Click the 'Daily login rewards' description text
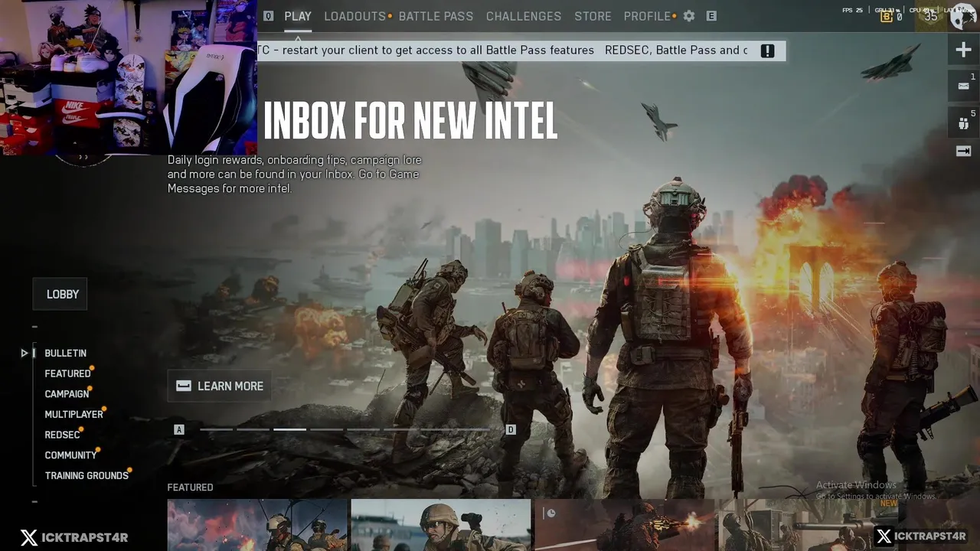 point(294,174)
